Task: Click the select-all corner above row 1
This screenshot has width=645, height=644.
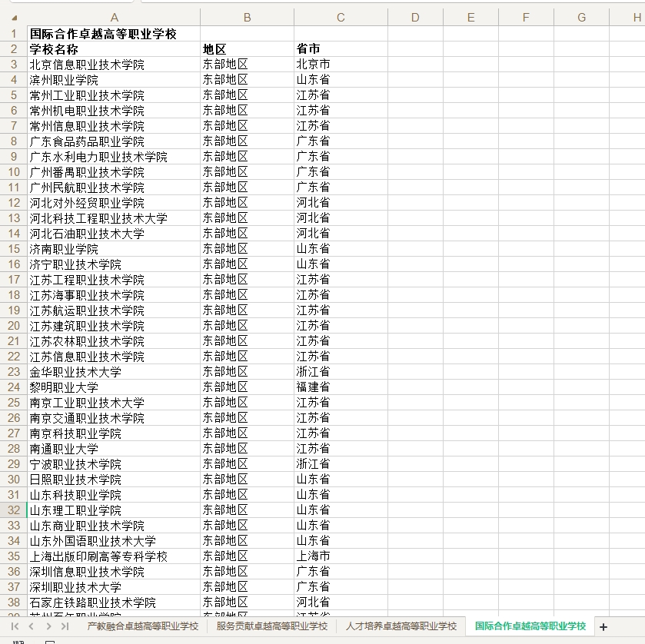Action: pos(12,17)
